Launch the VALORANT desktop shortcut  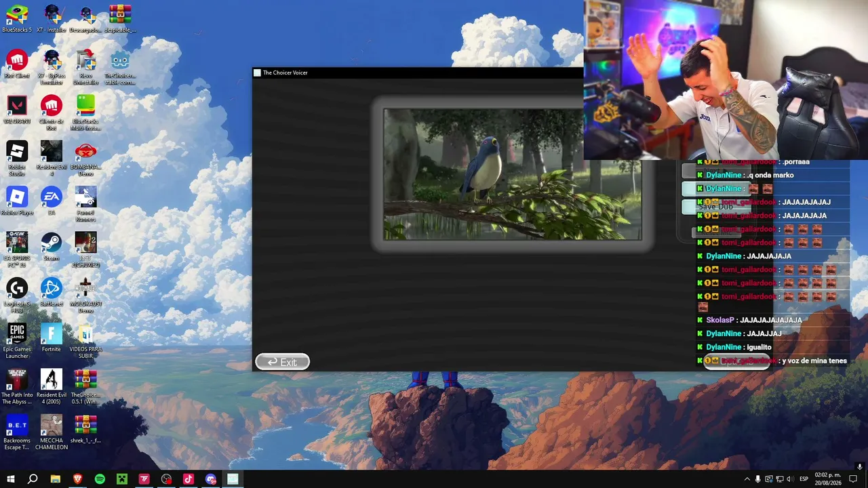(x=17, y=110)
